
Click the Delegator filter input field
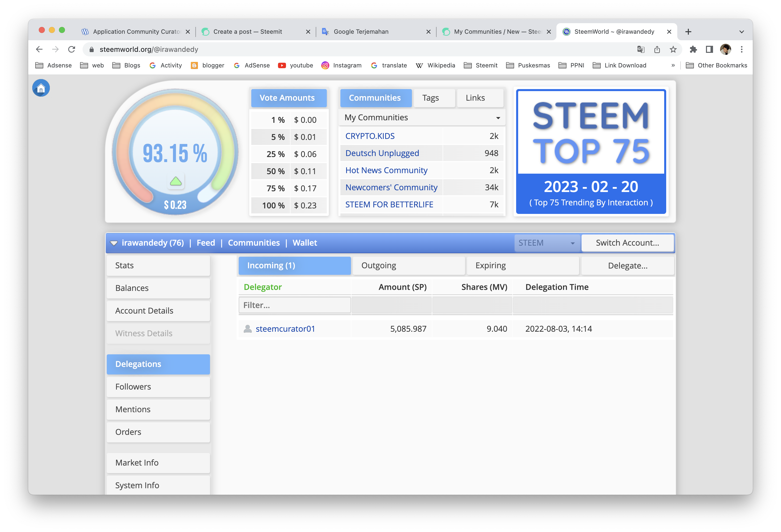tap(294, 305)
